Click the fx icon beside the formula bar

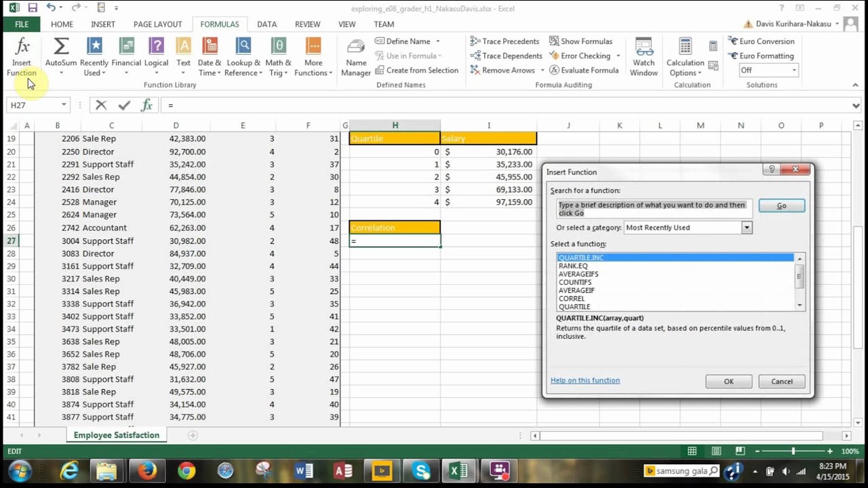point(146,105)
